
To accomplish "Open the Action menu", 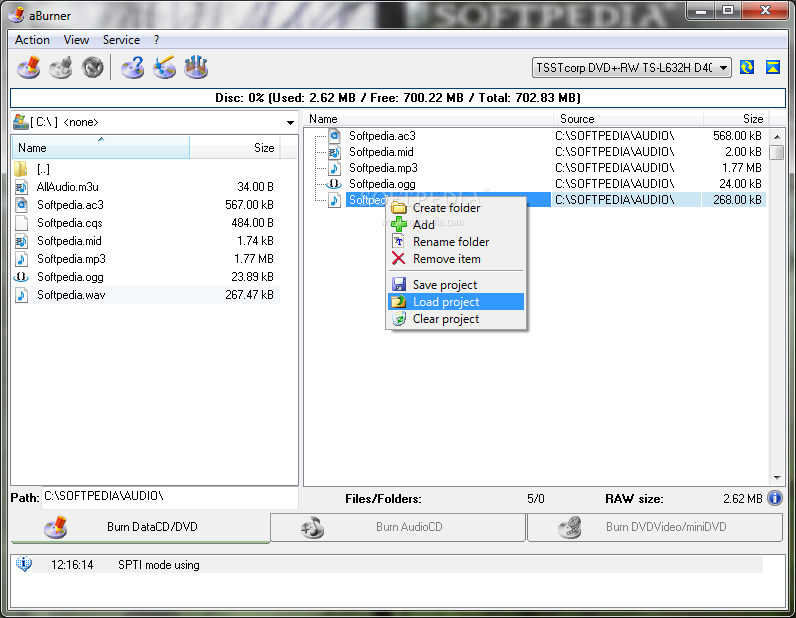I will tap(32, 40).
